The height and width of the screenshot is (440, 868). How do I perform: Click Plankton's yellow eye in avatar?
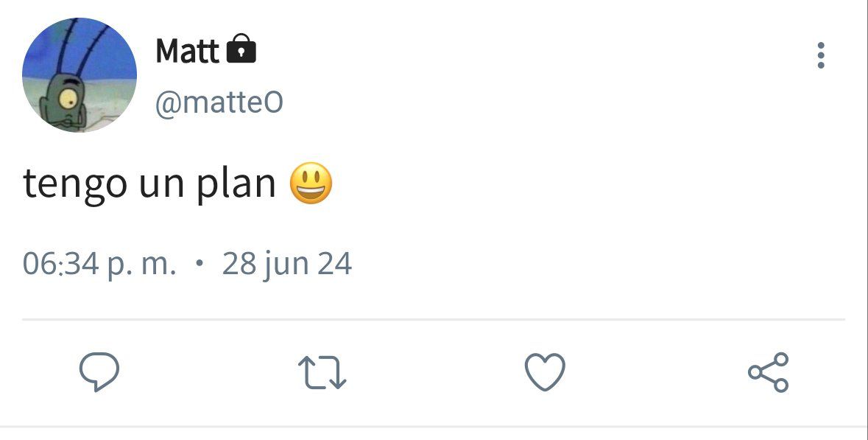68,99
